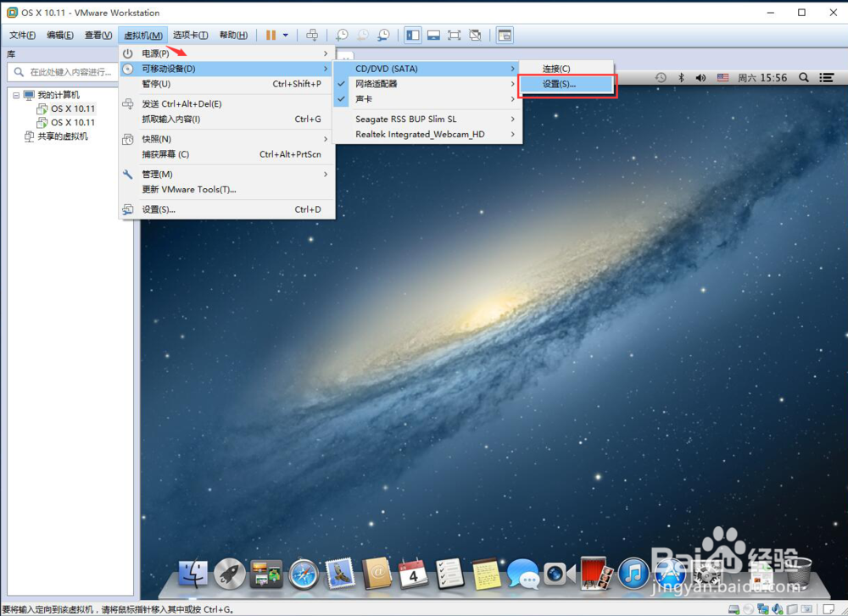The height and width of the screenshot is (616, 848).
Task: Expand Realtek Integrated_Webcam_HD submenu
Action: (427, 134)
